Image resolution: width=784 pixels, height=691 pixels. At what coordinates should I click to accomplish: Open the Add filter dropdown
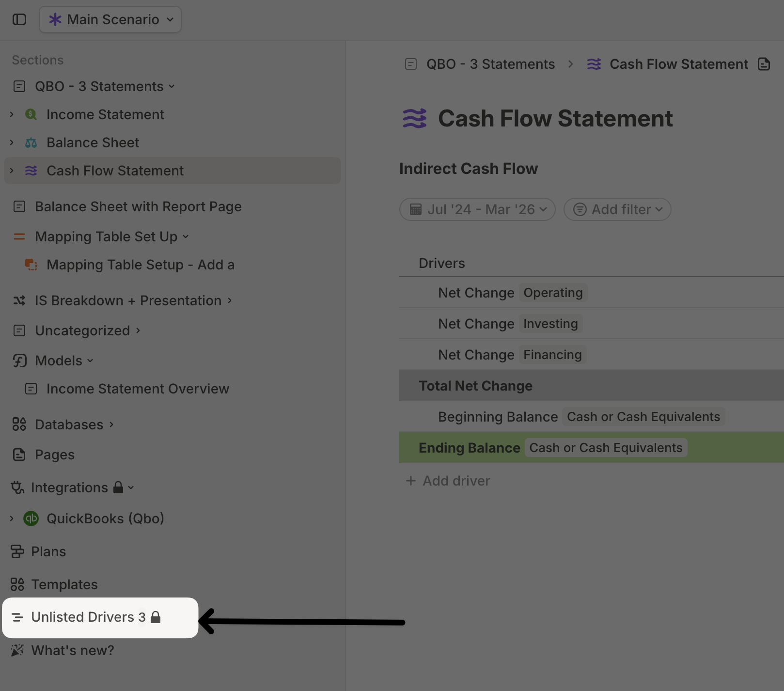pos(617,209)
